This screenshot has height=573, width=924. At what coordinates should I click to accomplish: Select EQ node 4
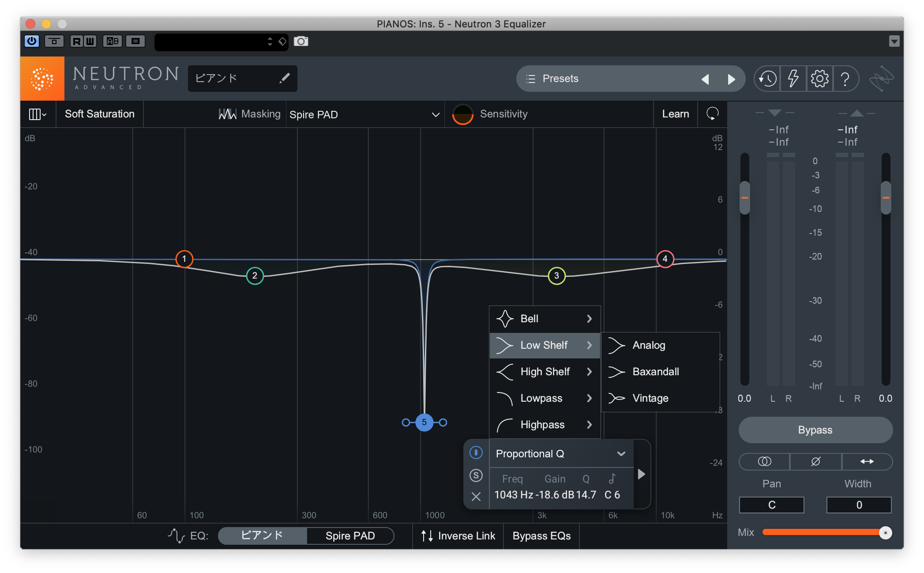665,259
